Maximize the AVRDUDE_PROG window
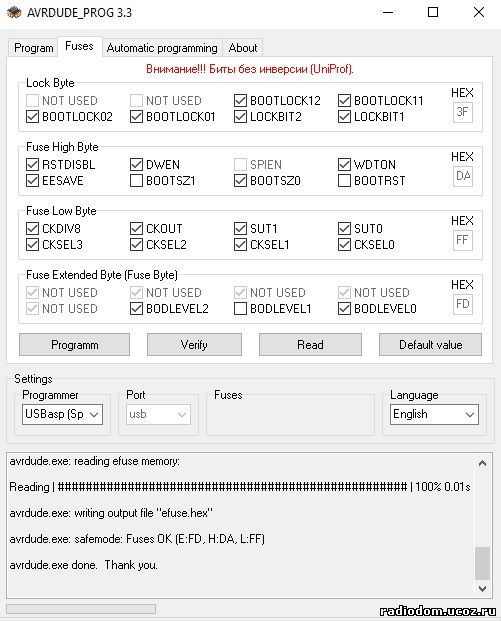This screenshot has height=621, width=501. tap(433, 12)
